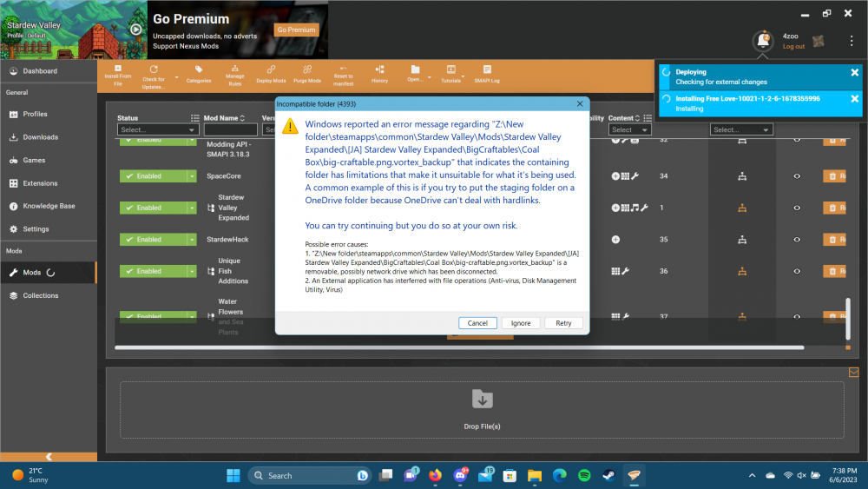Screen dimensions: 868x489
Task: Click Go Premium orange button
Action: 296,30
